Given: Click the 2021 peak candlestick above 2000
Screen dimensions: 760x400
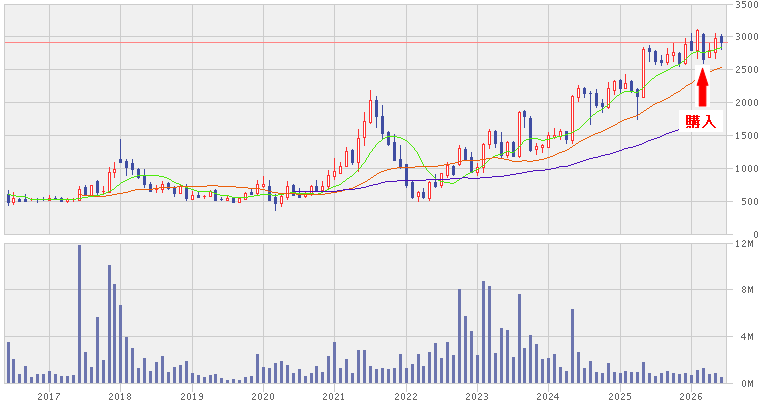Looking at the screenshot, I should pyautogui.click(x=370, y=107).
